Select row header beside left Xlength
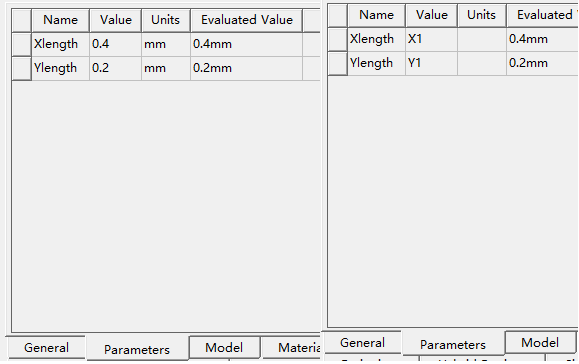The image size is (579, 364). [x=21, y=44]
